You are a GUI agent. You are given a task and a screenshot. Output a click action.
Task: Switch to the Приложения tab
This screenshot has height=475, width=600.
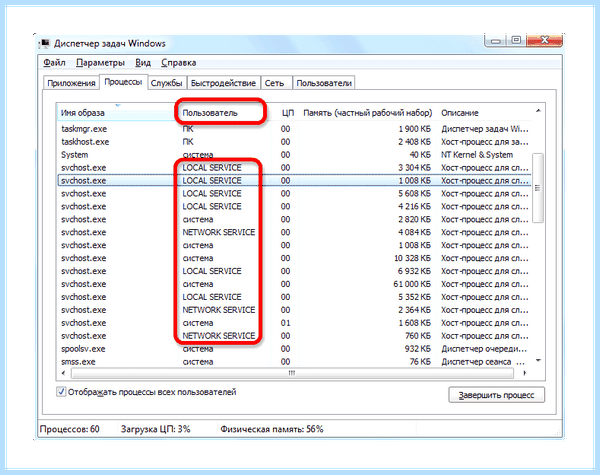pos(71,83)
